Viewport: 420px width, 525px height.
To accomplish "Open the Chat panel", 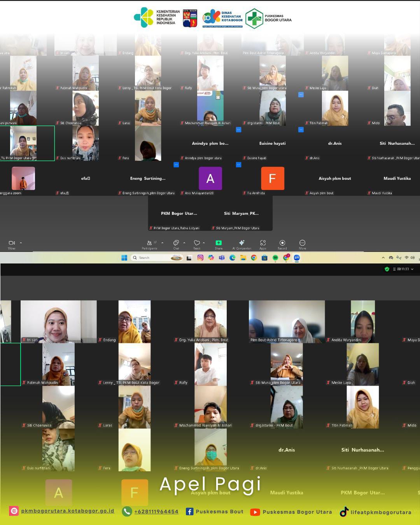I will (176, 244).
